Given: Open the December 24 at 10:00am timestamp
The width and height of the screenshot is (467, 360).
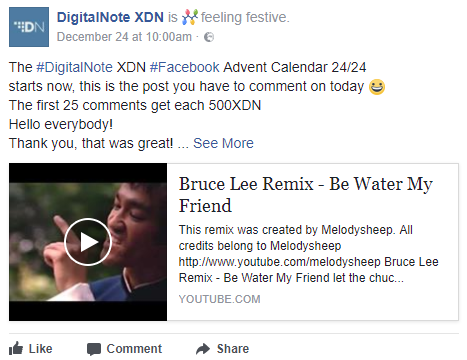Looking at the screenshot, I should click(124, 37).
